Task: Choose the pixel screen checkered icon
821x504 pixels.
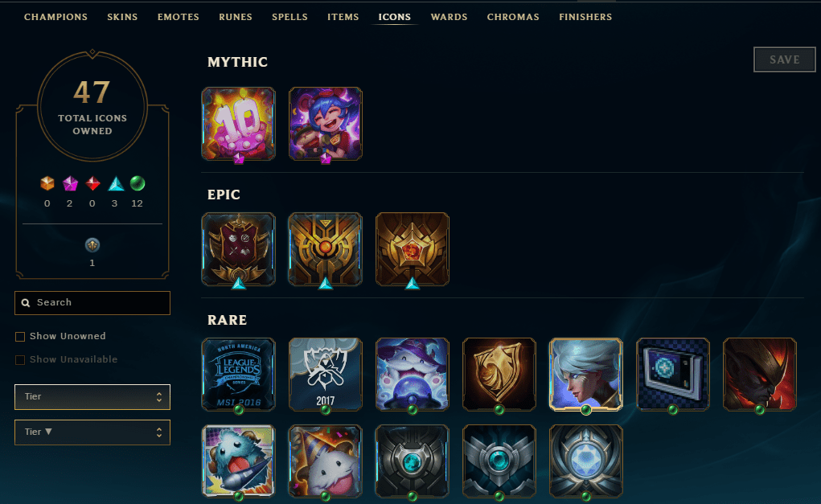Action: click(673, 375)
